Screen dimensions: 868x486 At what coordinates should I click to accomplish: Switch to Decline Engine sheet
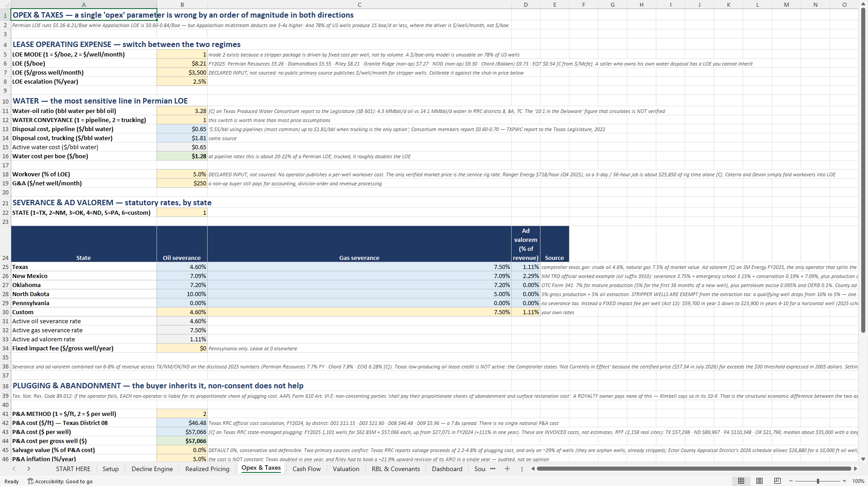pyautogui.click(x=152, y=469)
